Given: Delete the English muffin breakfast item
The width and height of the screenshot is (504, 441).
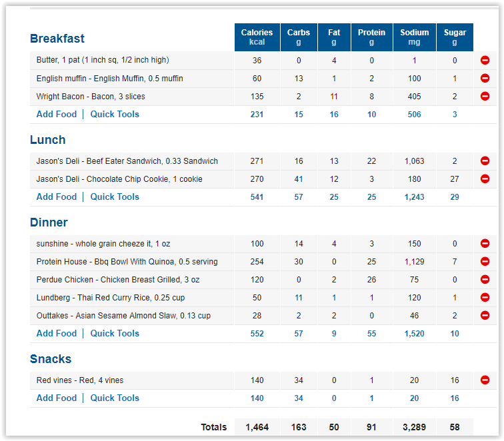Looking at the screenshot, I should pyautogui.click(x=485, y=78).
